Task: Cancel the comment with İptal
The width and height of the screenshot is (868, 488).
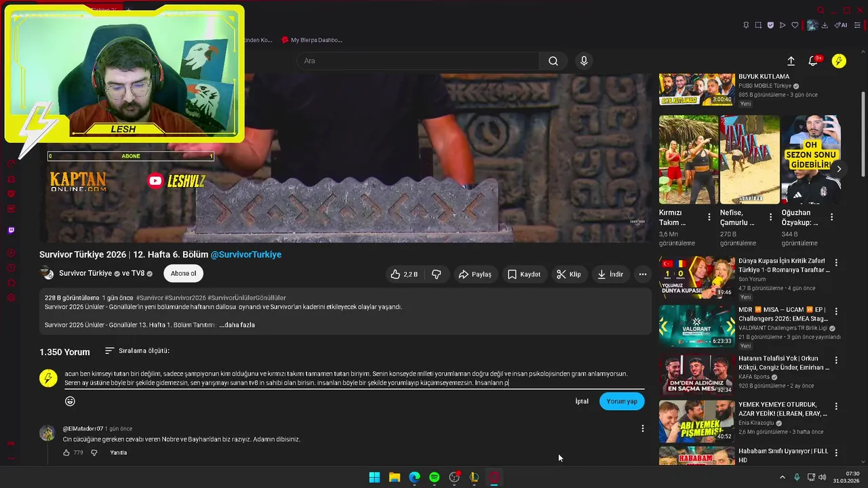Action: click(x=582, y=401)
